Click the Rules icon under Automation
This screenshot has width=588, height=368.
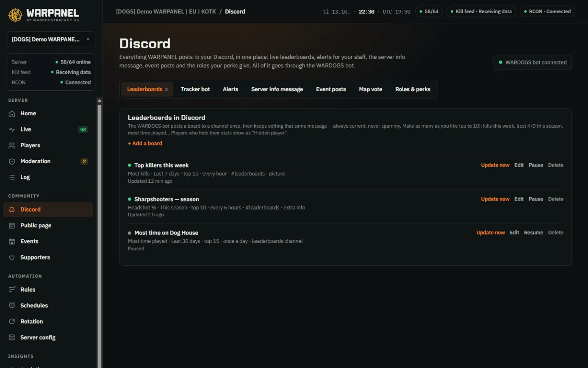click(x=12, y=290)
